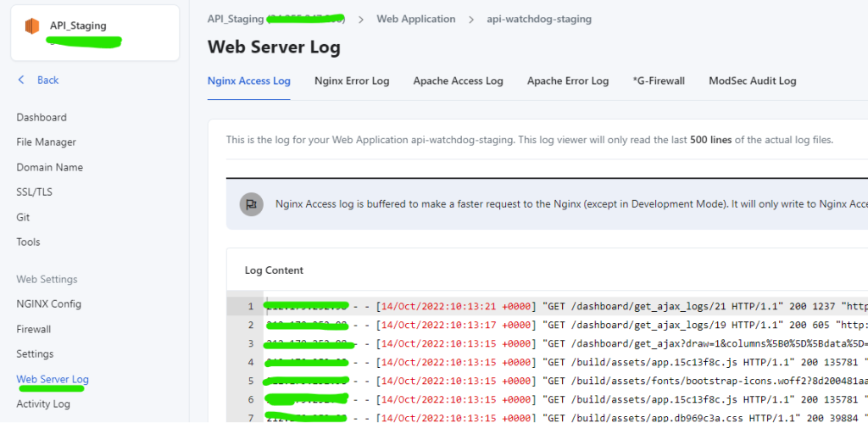
Task: Switch to the Nginx Error Log tab
Action: click(x=351, y=81)
